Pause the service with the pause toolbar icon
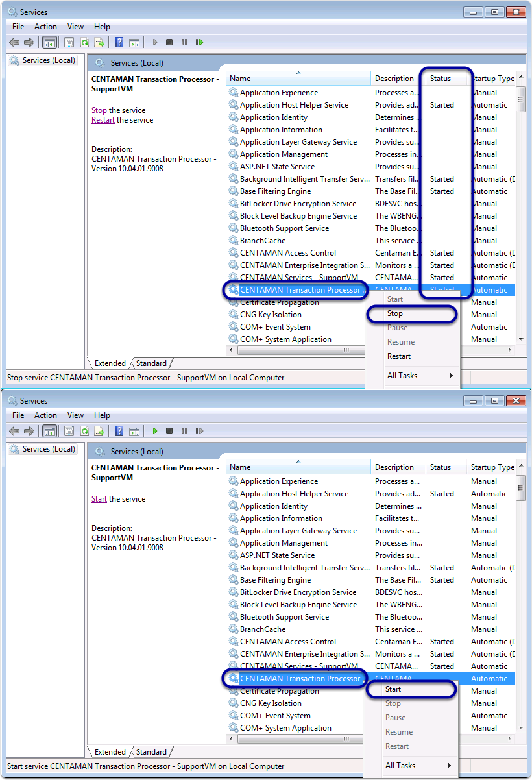This screenshot has width=532, height=780. (184, 42)
